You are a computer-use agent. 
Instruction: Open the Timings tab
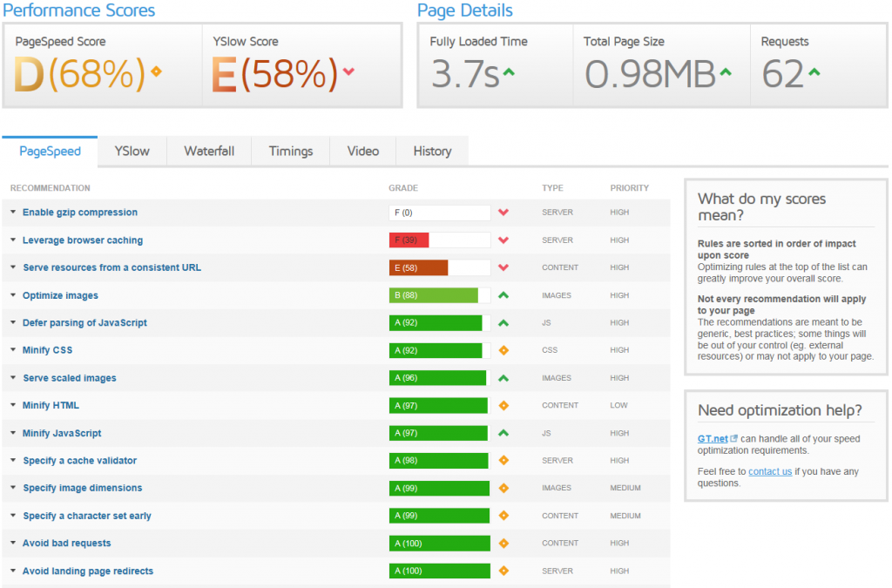click(x=291, y=152)
